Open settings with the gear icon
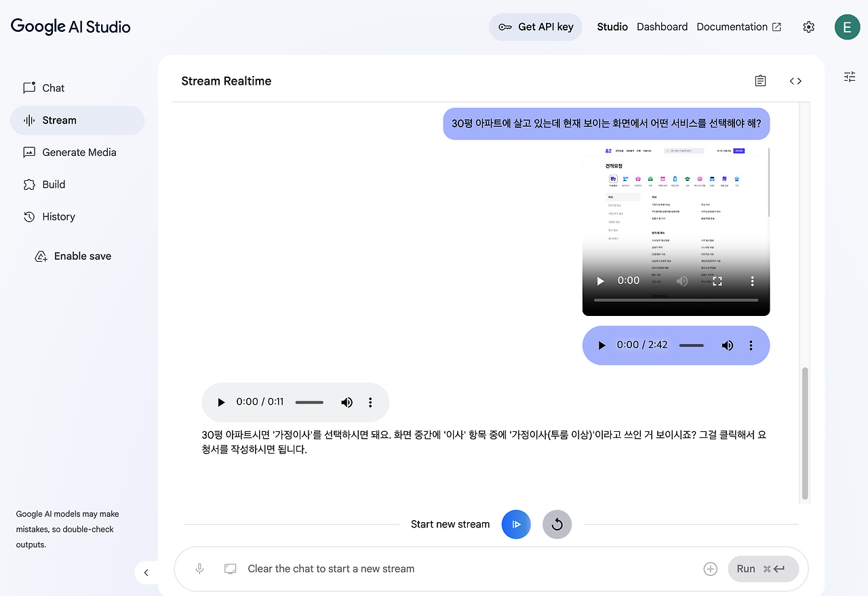868x596 pixels. (808, 27)
